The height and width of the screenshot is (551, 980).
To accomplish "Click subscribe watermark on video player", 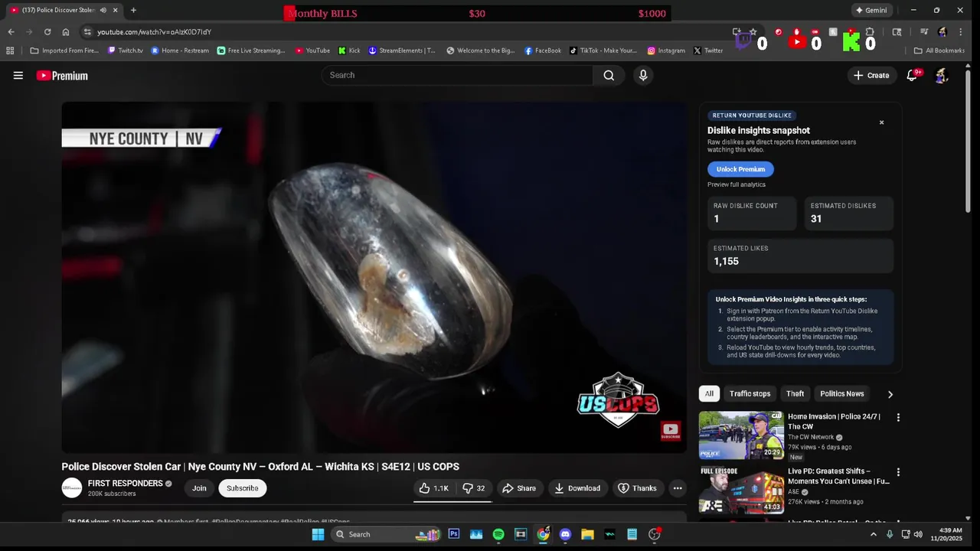I will coord(671,431).
